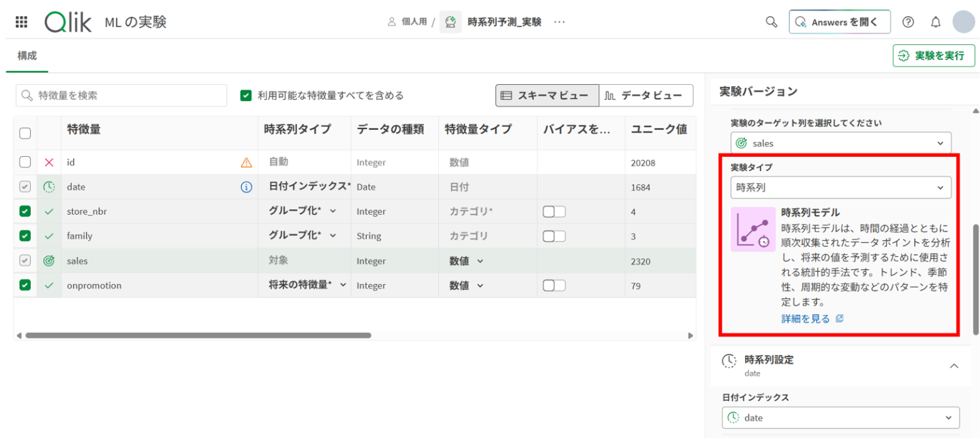980x444 pixels.
Task: Toggle the bias switch for onpromotion
Action: tap(555, 285)
